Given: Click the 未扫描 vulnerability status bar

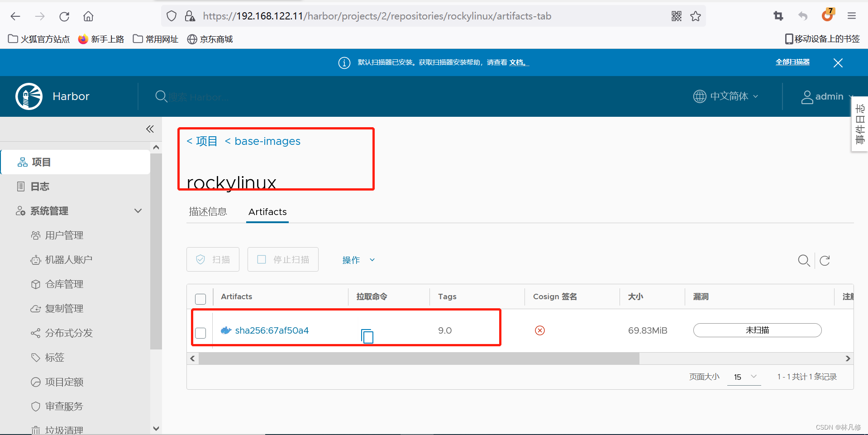Looking at the screenshot, I should click(757, 330).
